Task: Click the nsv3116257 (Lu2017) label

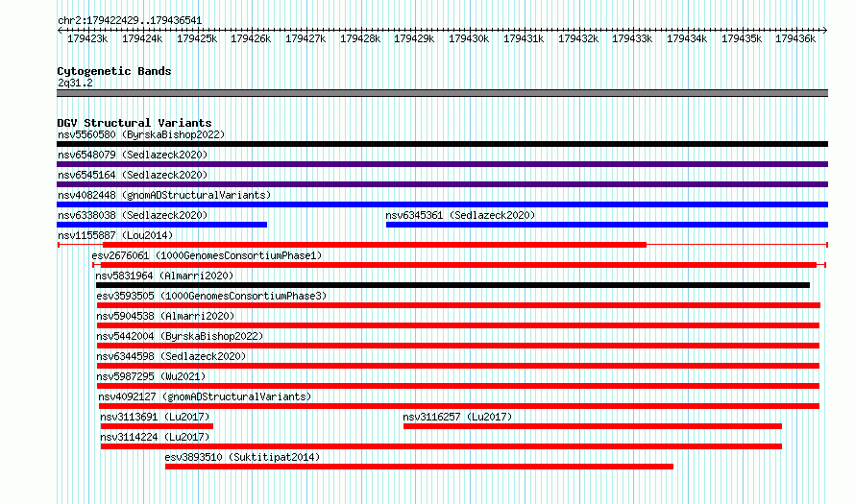Action: (x=457, y=417)
